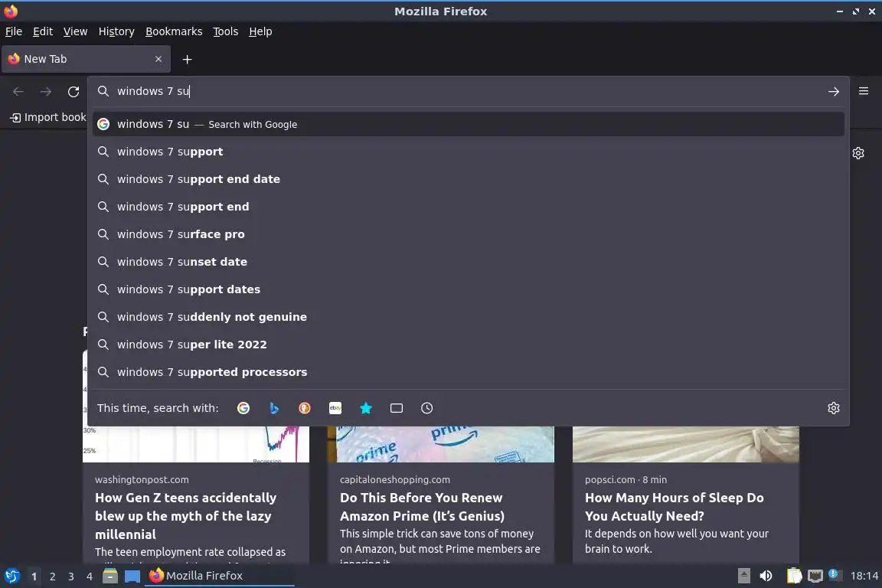Search this time with Bing icon
Image resolution: width=882 pixels, height=588 pixels.
[274, 408]
